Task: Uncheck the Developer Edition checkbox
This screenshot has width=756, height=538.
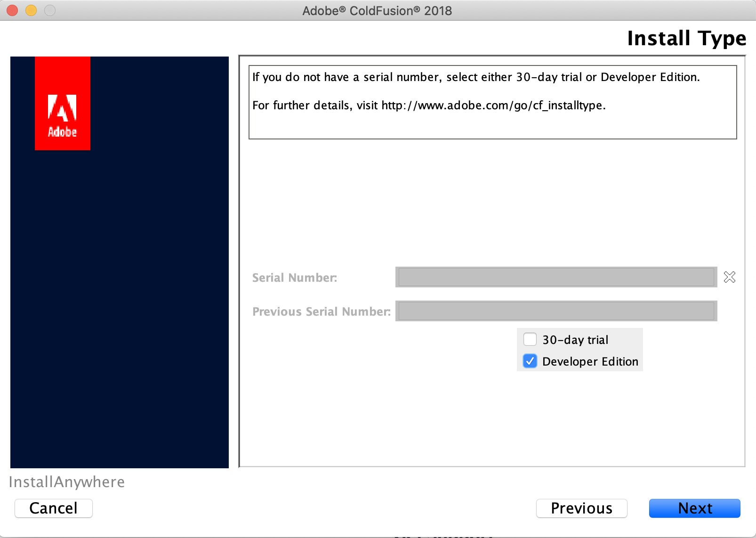Action: (x=530, y=361)
